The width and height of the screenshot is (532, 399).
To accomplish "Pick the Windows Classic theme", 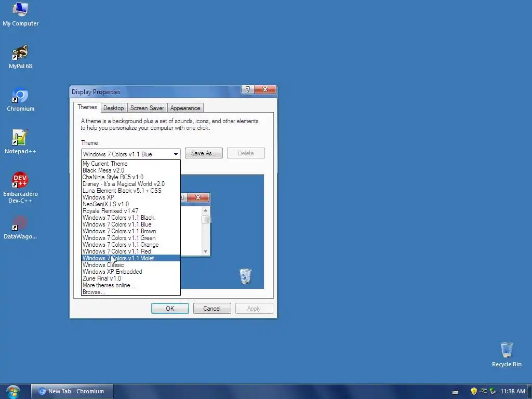I will point(130,265).
